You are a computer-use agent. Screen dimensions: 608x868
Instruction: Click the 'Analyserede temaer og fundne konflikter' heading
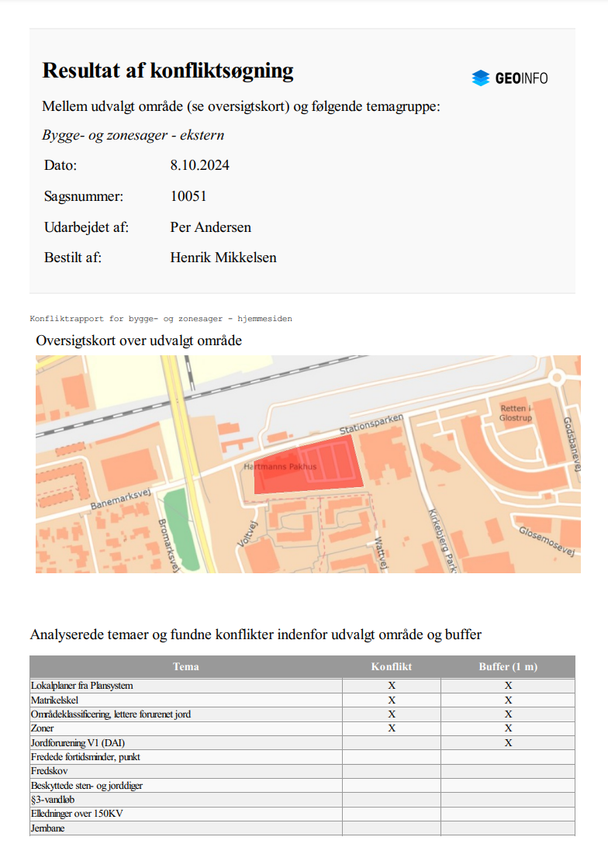point(256,635)
